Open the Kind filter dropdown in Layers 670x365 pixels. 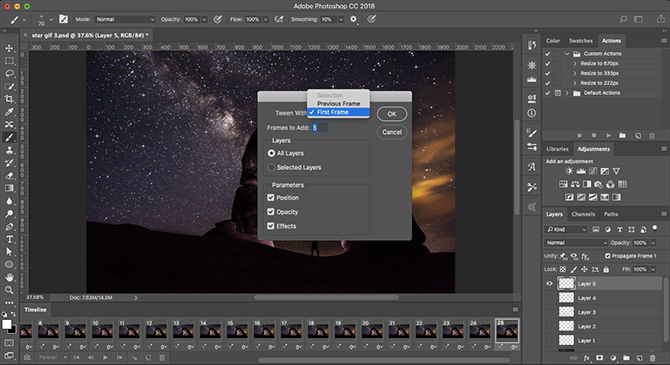pyautogui.click(x=566, y=230)
